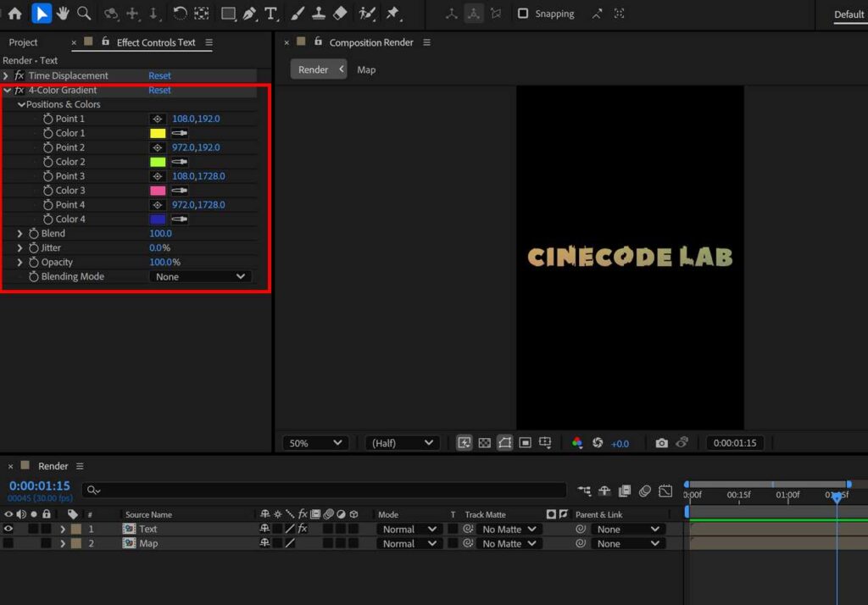Viewport: 868px width, 605px height.
Task: Open Mode dropdown for Text layer
Action: (x=409, y=530)
